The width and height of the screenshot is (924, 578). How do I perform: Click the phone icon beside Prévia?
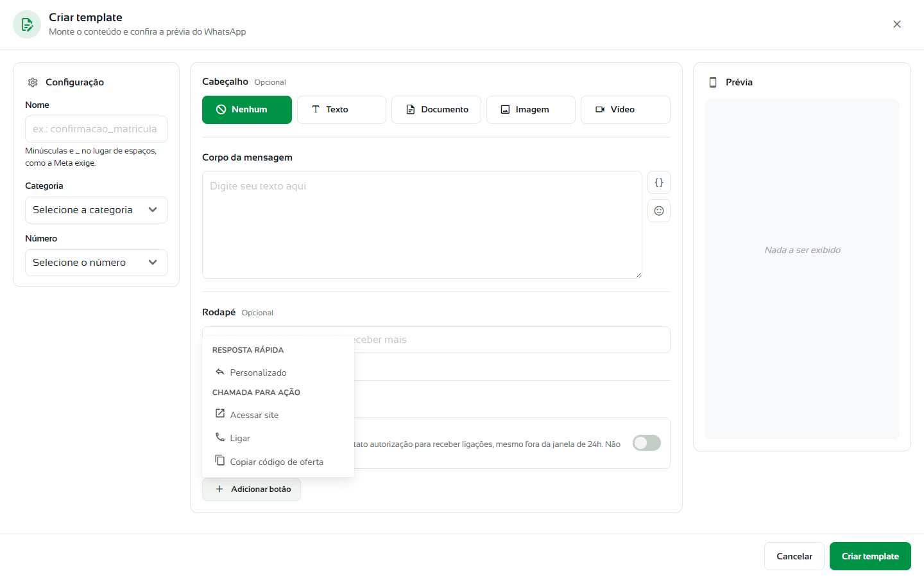pos(713,82)
